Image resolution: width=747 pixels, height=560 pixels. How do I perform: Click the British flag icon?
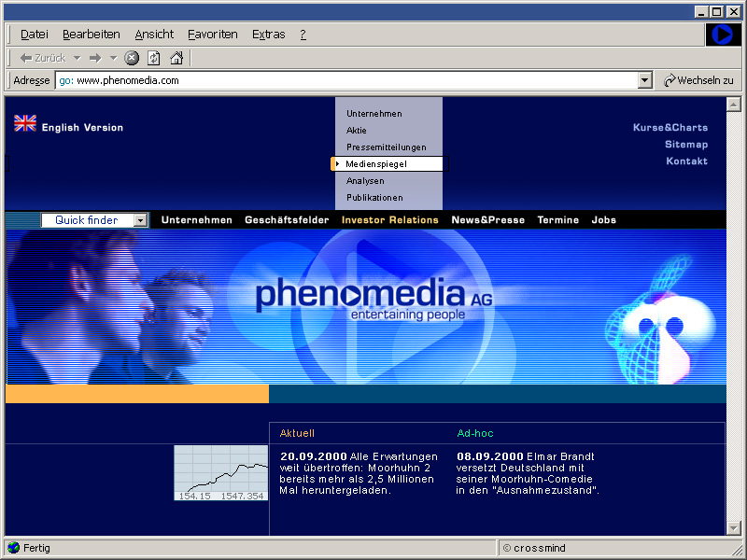[x=25, y=123]
